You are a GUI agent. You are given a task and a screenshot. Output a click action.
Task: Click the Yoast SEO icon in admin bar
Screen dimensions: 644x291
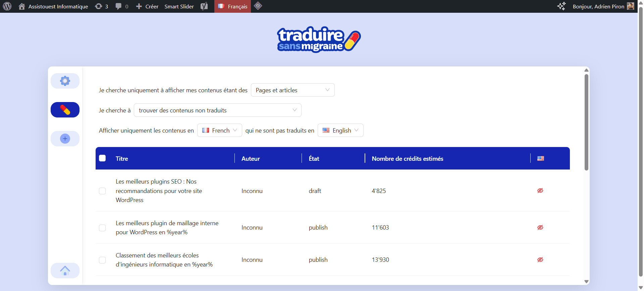(204, 6)
